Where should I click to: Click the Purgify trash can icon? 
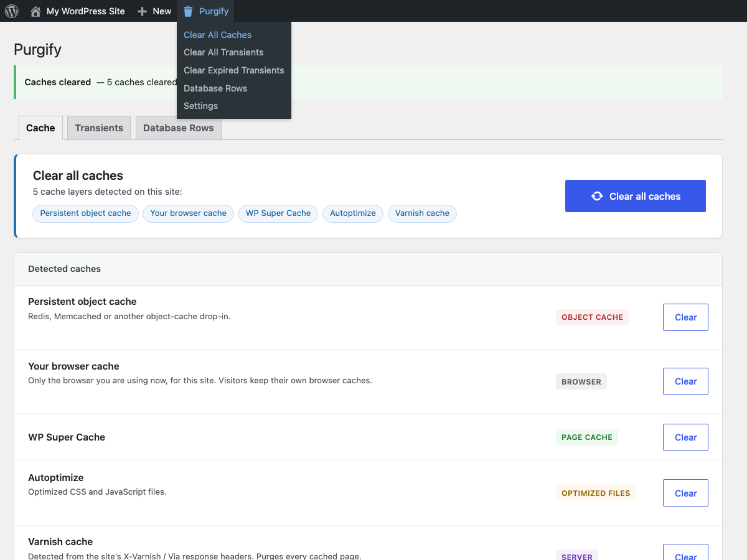(188, 11)
